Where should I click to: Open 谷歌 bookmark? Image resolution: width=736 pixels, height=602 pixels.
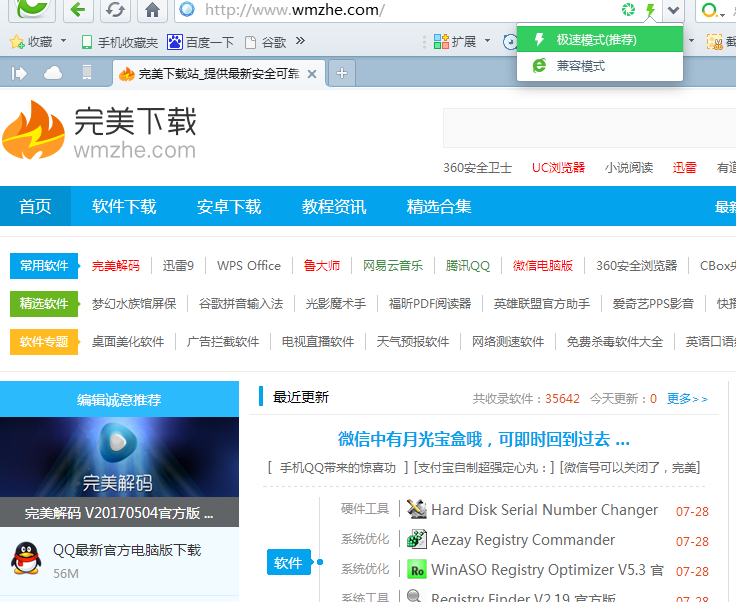(266, 42)
